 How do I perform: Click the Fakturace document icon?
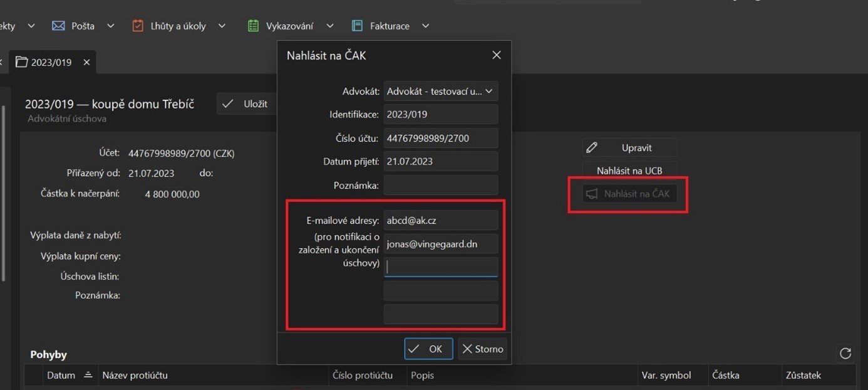click(x=358, y=26)
